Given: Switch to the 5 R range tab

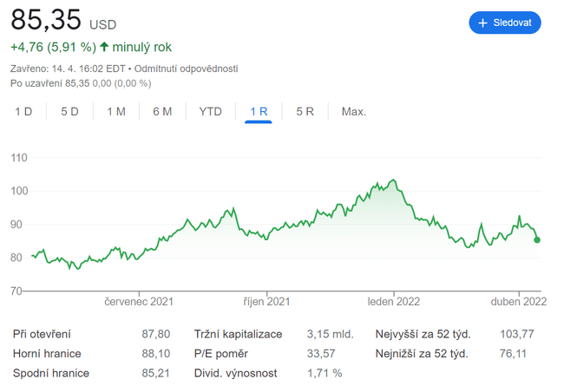Looking at the screenshot, I should pyautogui.click(x=305, y=112).
